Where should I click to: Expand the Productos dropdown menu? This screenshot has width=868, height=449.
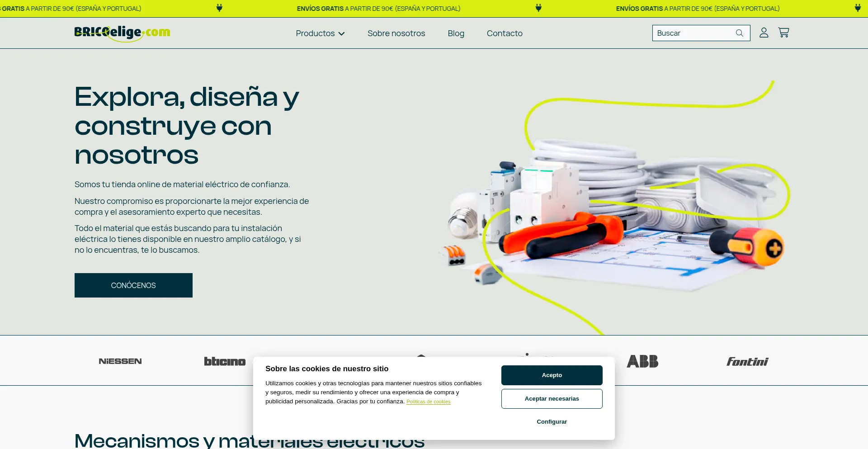[320, 33]
